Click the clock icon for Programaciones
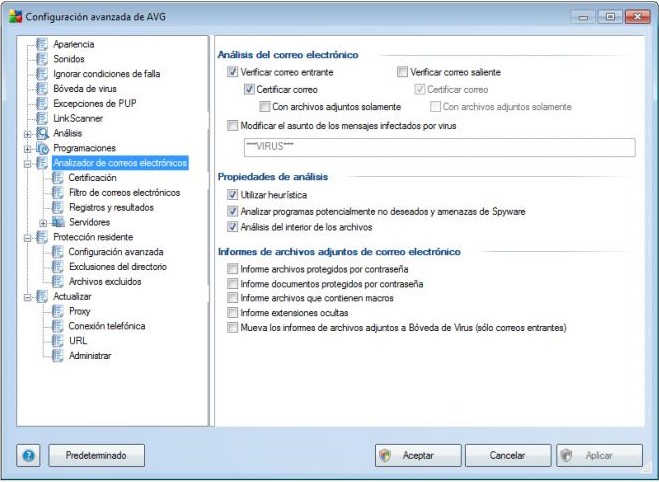This screenshot has width=659, height=482. (x=42, y=148)
